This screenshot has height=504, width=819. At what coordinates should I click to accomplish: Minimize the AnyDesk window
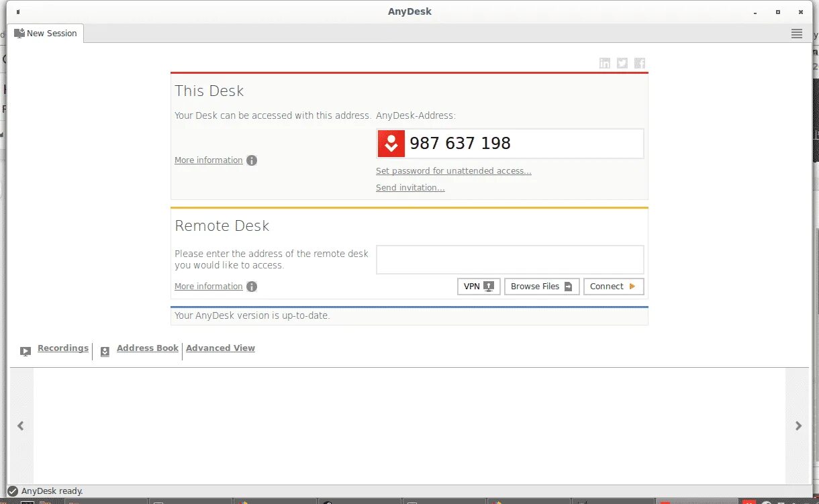tap(755, 11)
